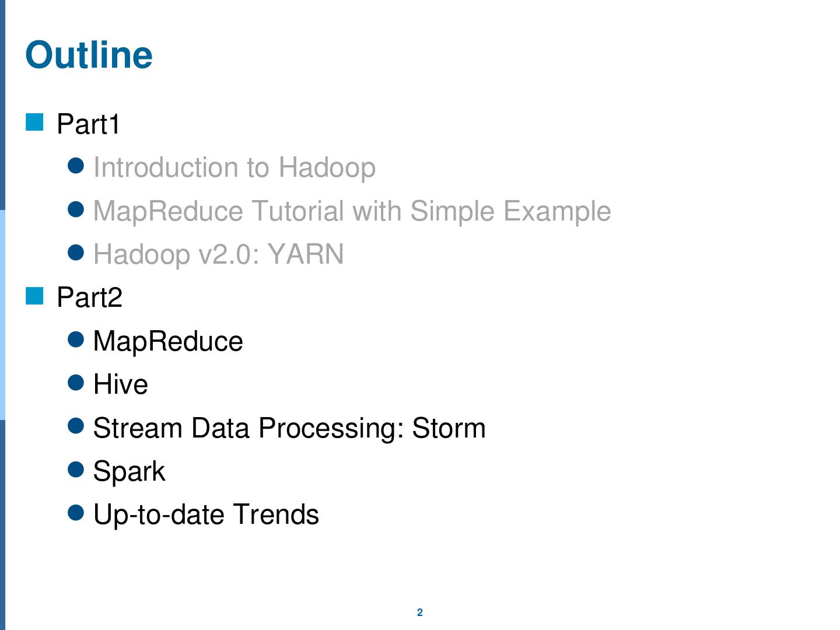Click the bullet beside MapReduce Tutorial line

coord(76,209)
